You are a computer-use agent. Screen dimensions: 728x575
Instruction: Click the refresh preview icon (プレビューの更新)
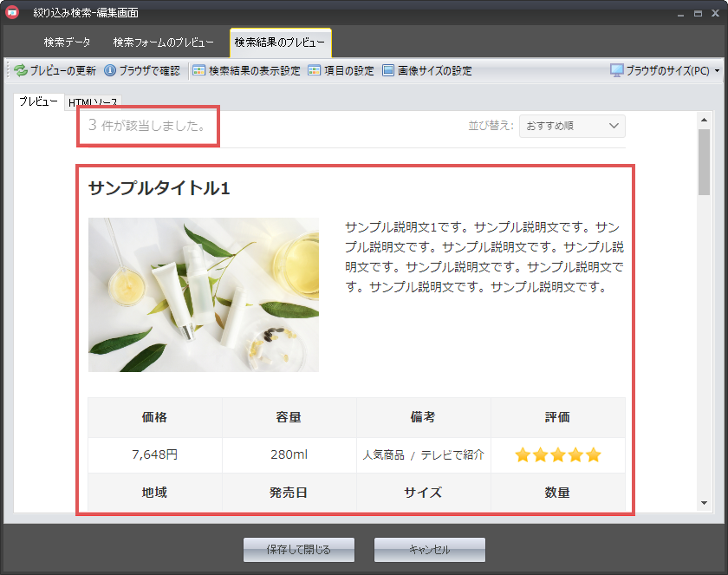pyautogui.click(x=21, y=71)
